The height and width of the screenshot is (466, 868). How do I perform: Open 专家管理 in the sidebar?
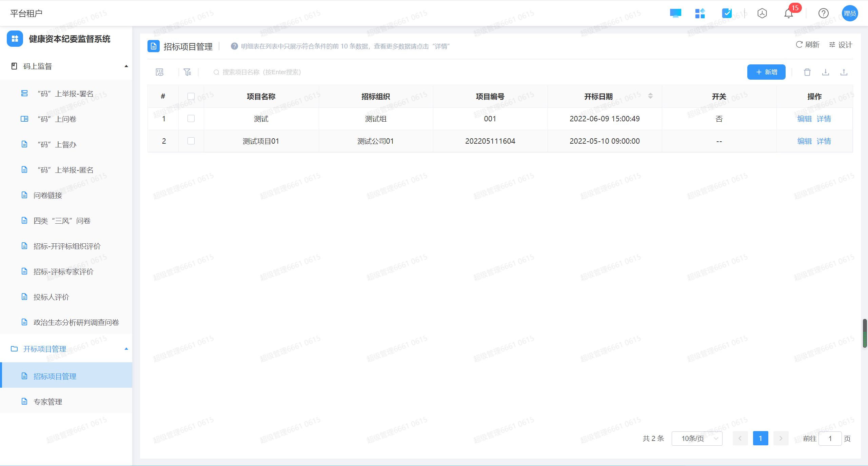point(48,402)
